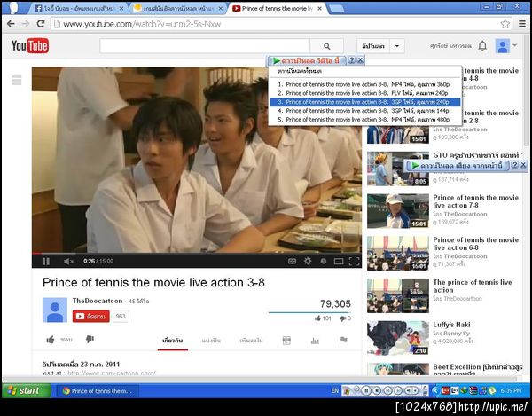This screenshot has height=416, width=532.
Task: Click the Watch Later clock icon
Action: click(324, 261)
